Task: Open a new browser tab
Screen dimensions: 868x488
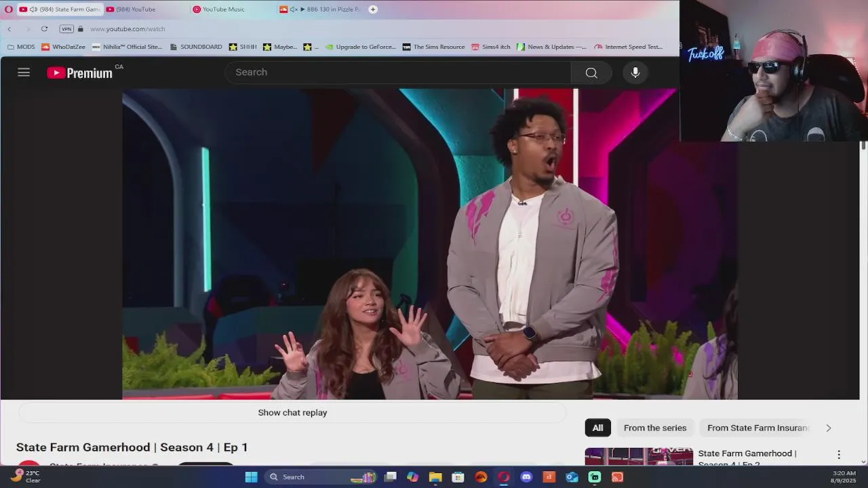Action: tap(372, 9)
